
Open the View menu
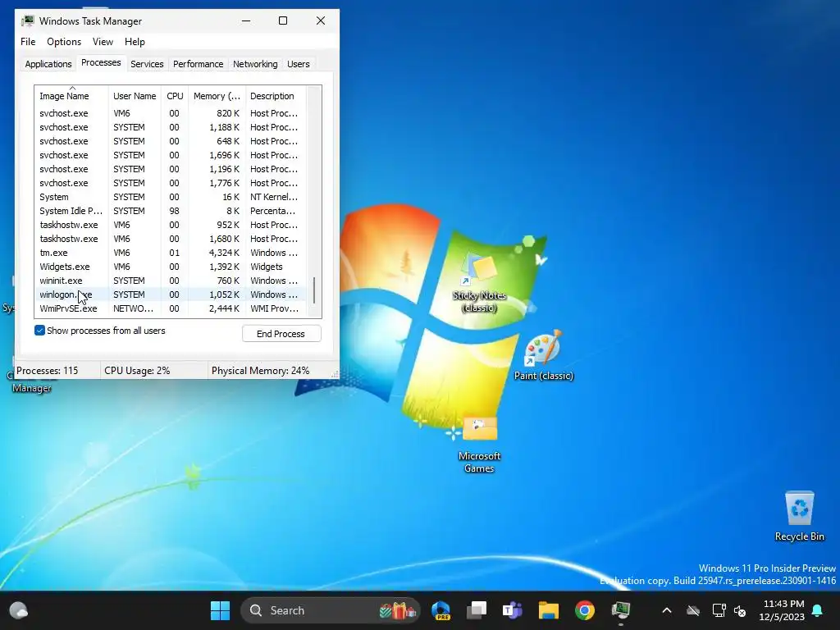(x=103, y=42)
